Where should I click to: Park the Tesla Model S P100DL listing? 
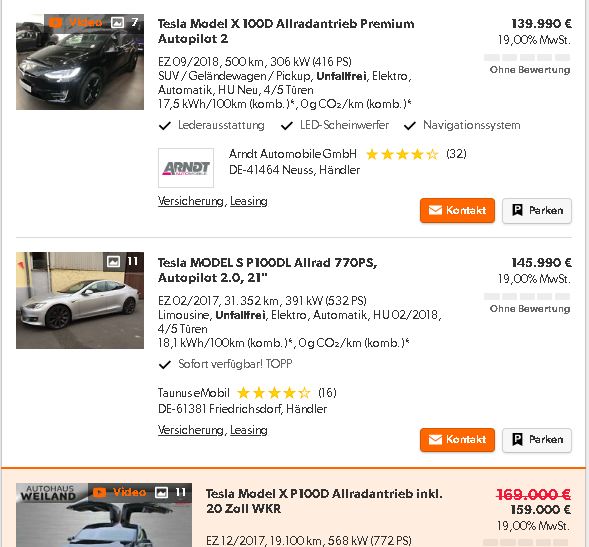coord(537,440)
